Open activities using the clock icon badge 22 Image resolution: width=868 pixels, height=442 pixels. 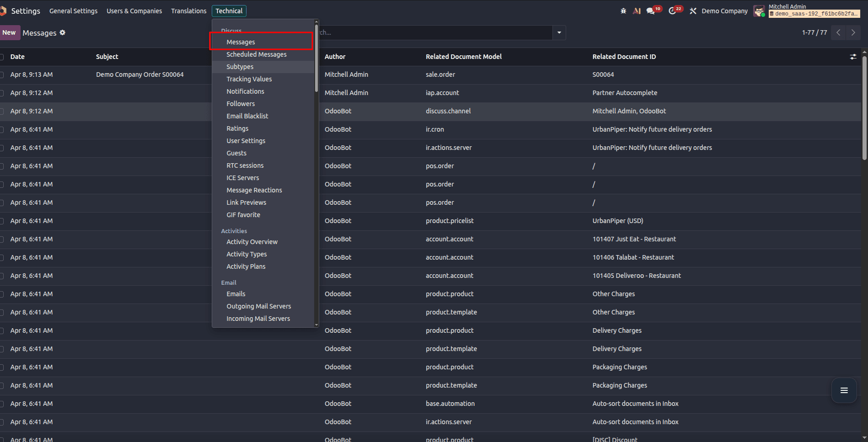pyautogui.click(x=673, y=10)
